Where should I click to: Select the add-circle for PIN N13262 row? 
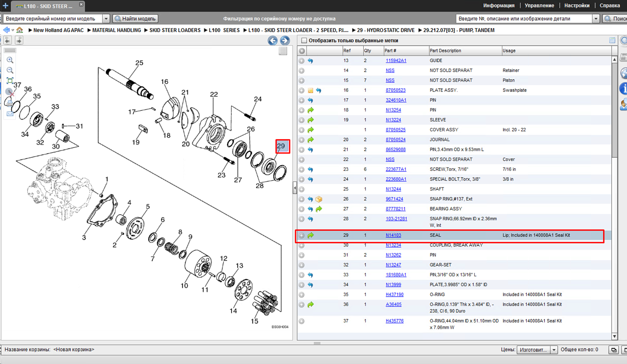301,255
